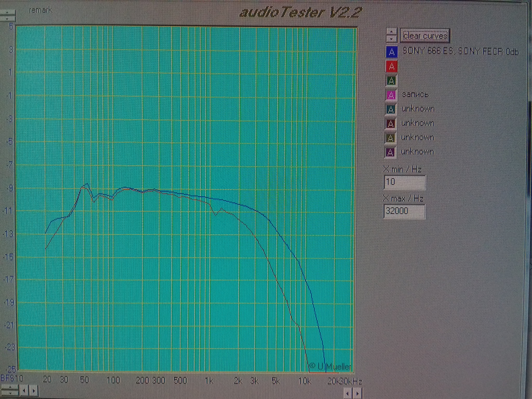532x399 pixels.
Task: Toggle the red curve A slot
Action: [x=392, y=66]
